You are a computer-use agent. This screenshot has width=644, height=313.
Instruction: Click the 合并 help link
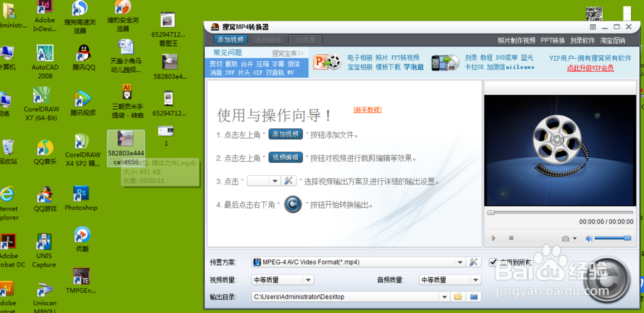247,64
